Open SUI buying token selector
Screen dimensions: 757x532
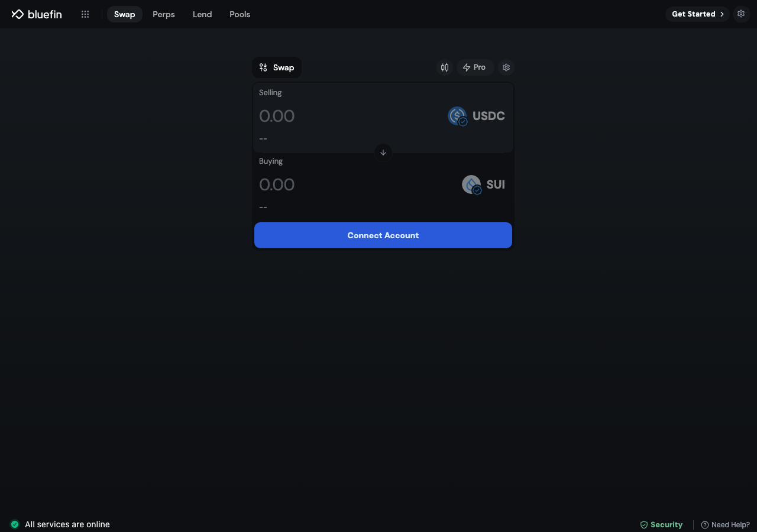[x=484, y=184]
